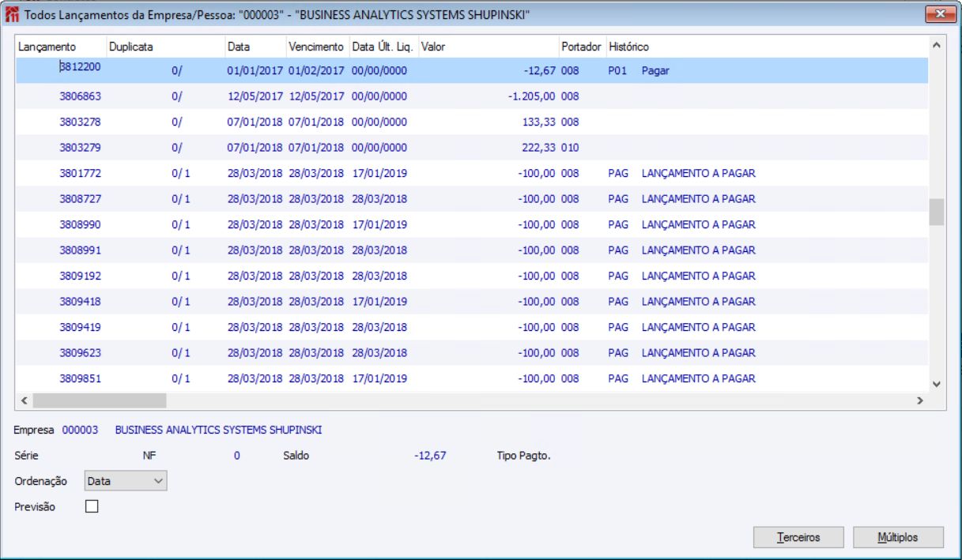962x560 pixels.
Task: Close the Todos Lançamentos window
Action: click(x=940, y=13)
